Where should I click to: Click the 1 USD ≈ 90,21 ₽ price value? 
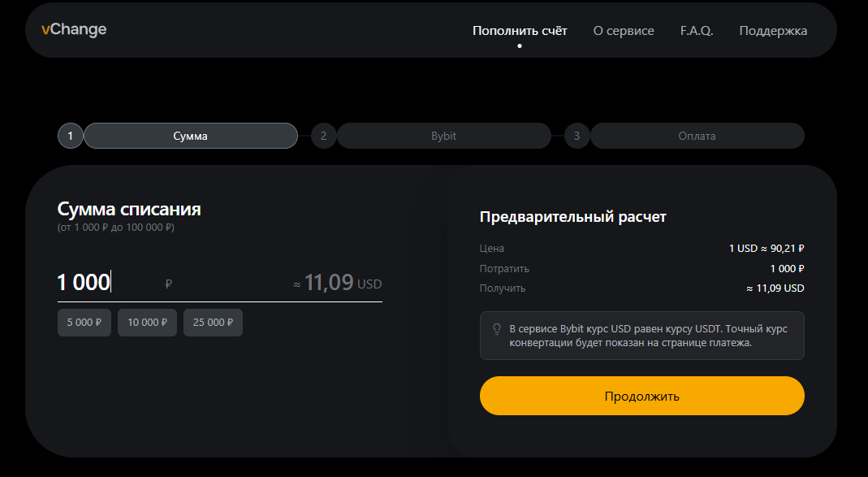tap(767, 249)
